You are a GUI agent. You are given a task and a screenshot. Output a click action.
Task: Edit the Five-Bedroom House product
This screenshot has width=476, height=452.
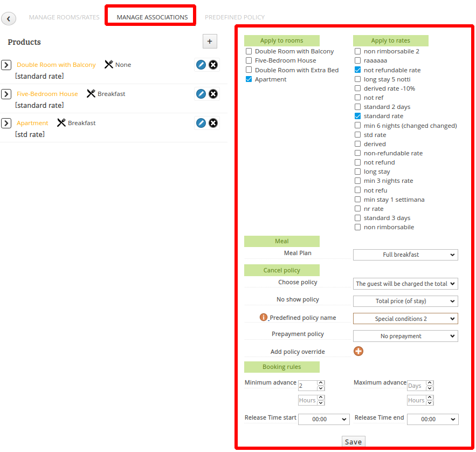click(x=201, y=94)
